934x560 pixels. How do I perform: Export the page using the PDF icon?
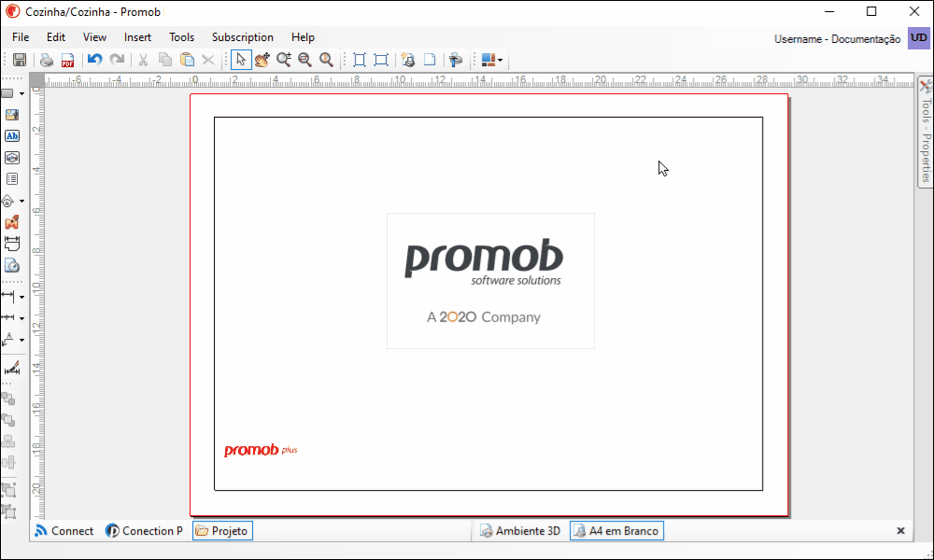coord(68,60)
